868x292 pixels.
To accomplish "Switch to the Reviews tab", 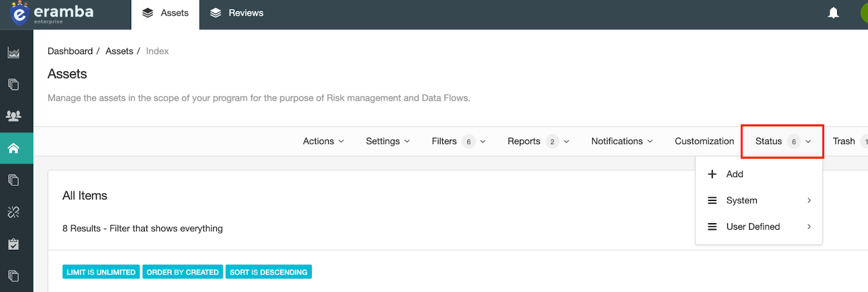I will tap(237, 13).
